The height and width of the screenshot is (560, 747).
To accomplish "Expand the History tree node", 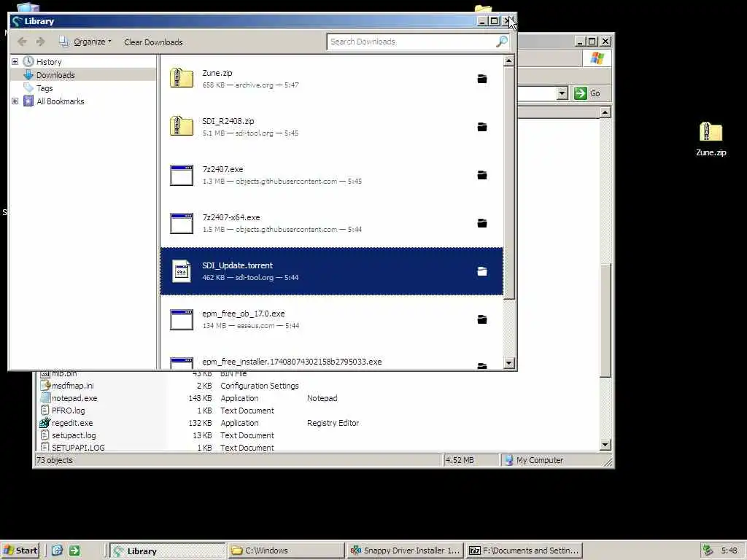I will point(15,61).
